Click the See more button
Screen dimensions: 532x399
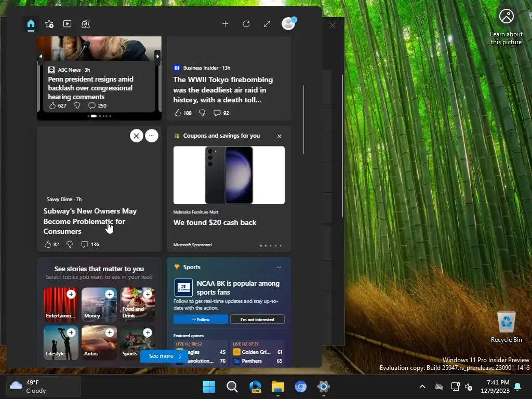coord(165,356)
